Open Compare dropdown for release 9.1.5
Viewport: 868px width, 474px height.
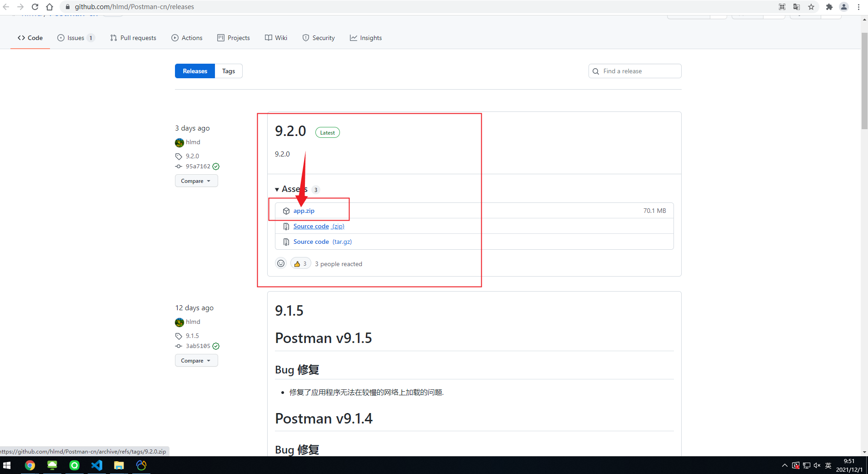(196, 360)
